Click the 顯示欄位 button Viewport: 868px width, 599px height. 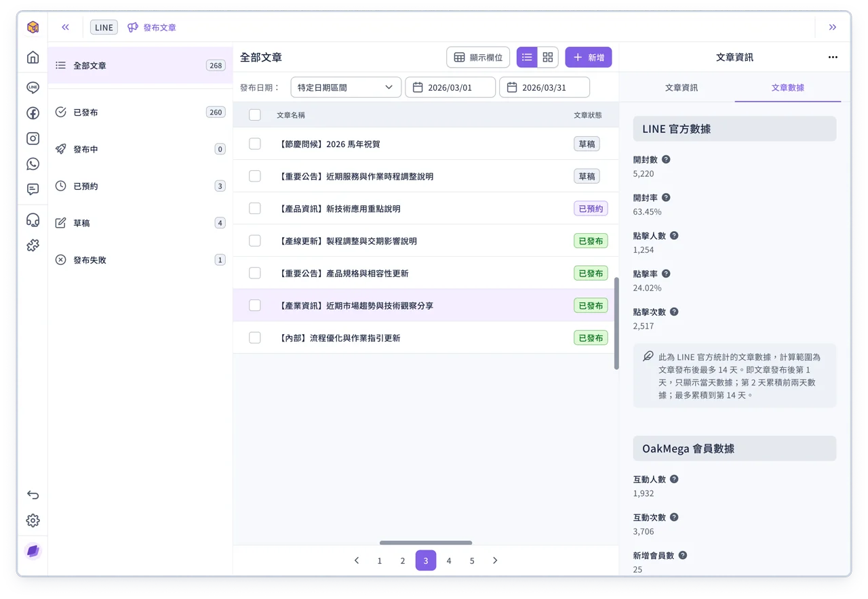478,58
